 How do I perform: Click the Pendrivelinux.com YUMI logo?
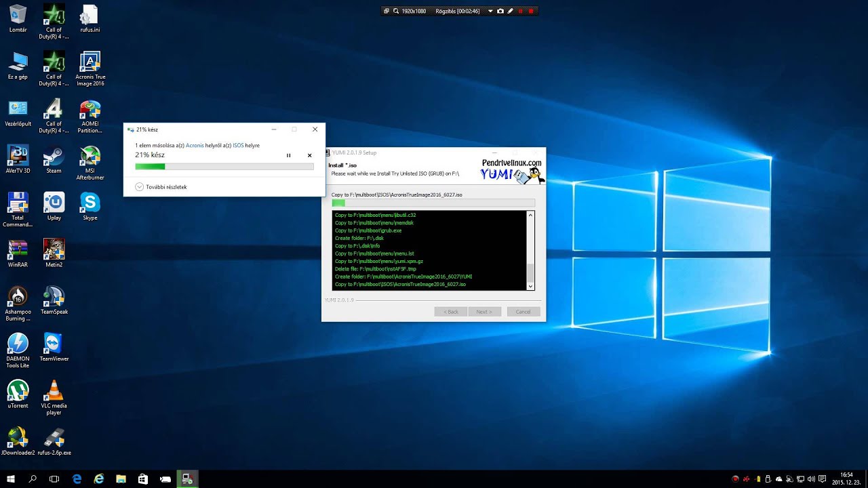[x=512, y=171]
